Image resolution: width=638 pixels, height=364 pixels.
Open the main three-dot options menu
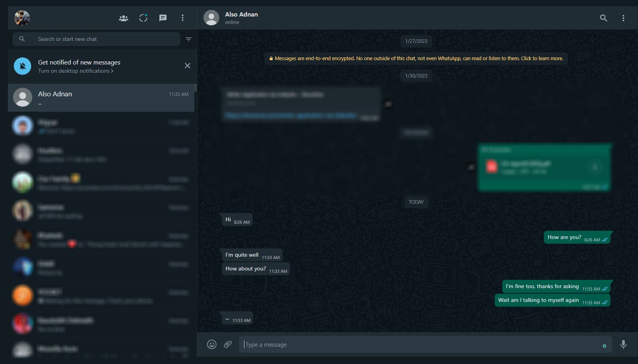click(x=182, y=18)
